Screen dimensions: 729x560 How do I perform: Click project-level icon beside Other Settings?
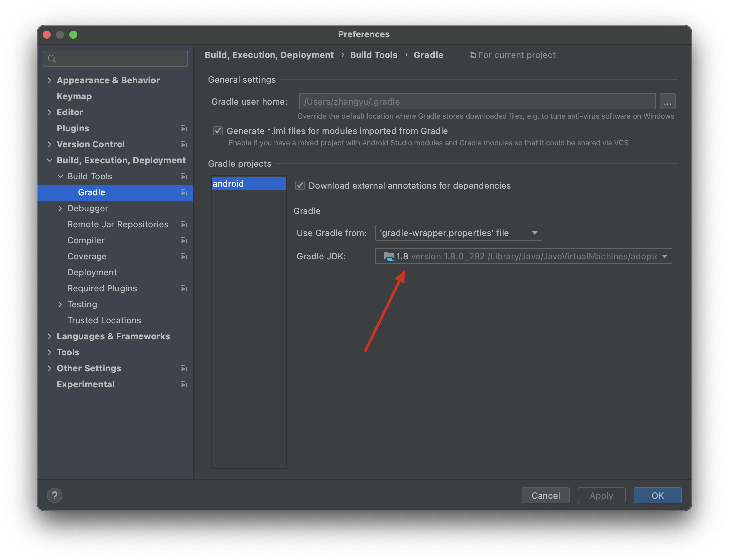pos(183,368)
